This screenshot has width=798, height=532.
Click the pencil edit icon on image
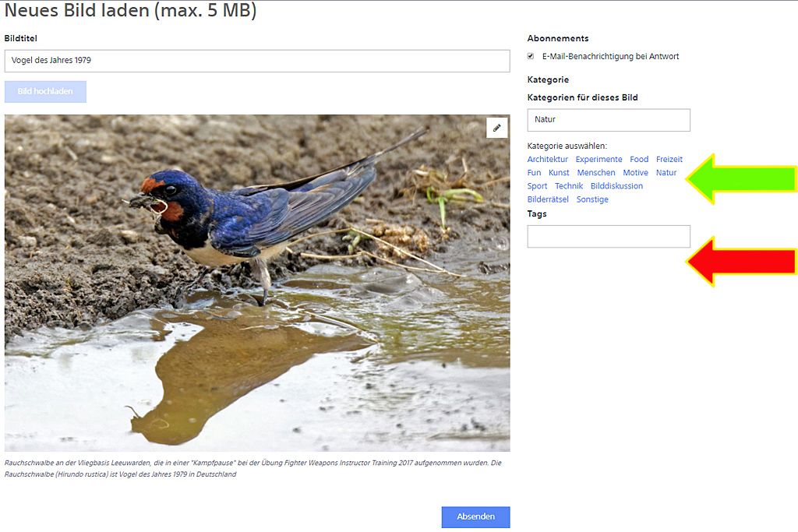click(496, 128)
